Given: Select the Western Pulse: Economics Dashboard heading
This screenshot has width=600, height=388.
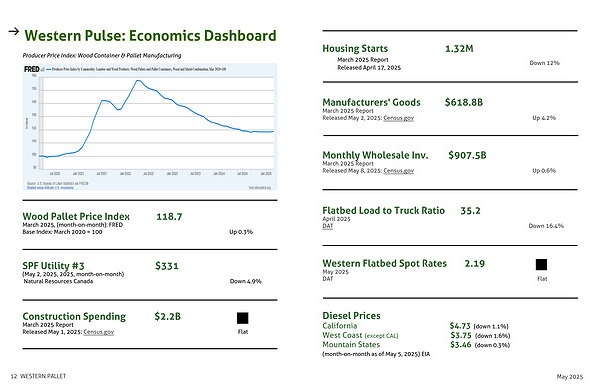Looking at the screenshot, I should pyautogui.click(x=150, y=36).
